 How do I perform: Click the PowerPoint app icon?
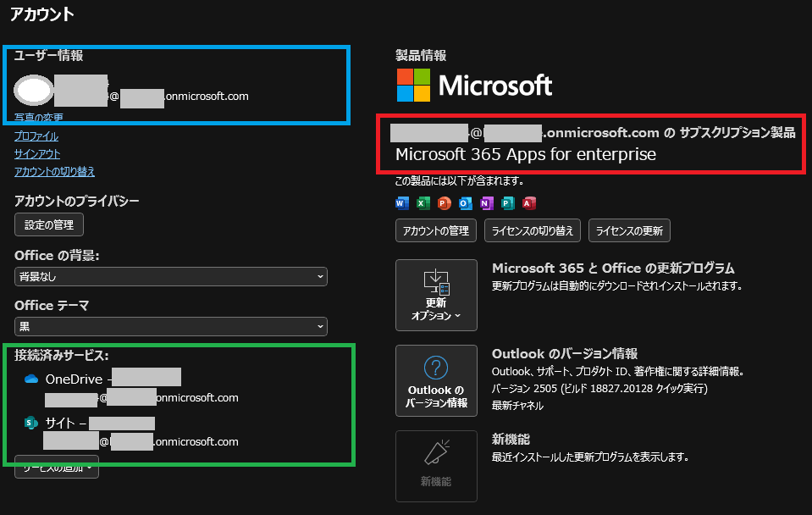pyautogui.click(x=445, y=203)
